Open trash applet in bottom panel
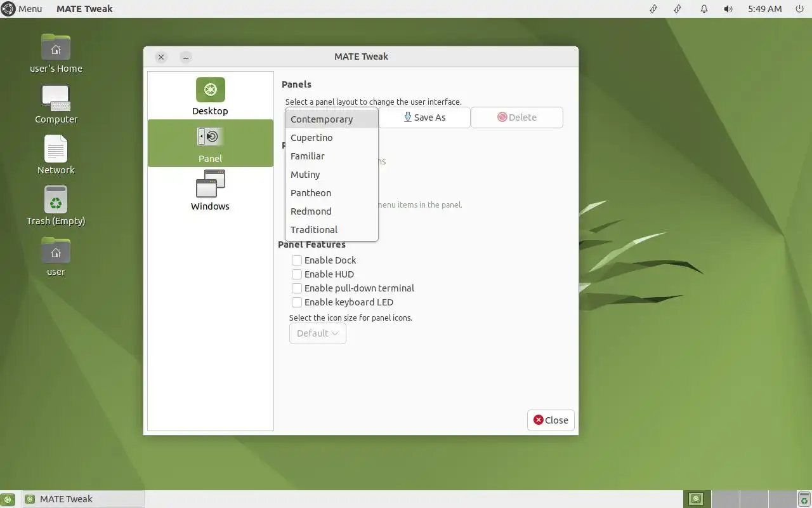 pos(805,499)
